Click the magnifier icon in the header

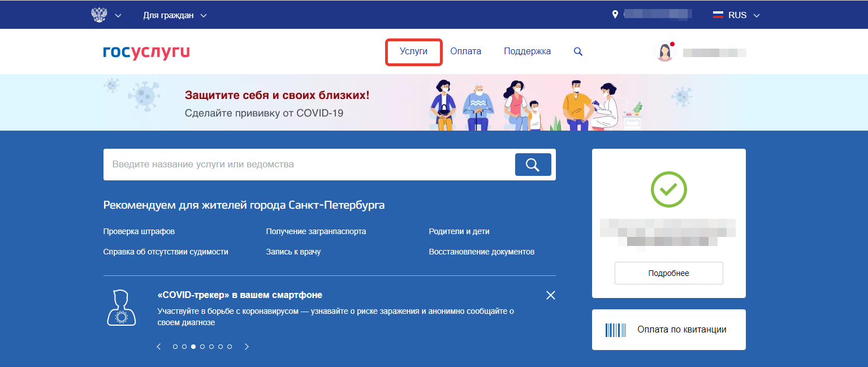click(578, 51)
